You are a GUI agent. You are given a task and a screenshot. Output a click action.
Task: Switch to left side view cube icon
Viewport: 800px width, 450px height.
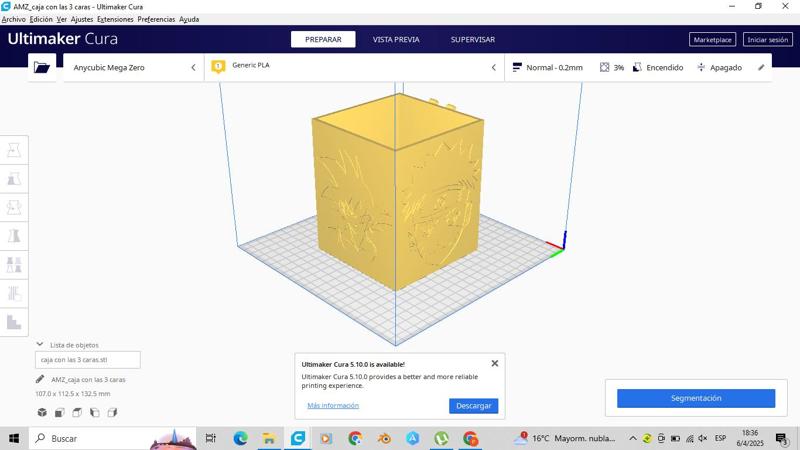[x=95, y=412]
